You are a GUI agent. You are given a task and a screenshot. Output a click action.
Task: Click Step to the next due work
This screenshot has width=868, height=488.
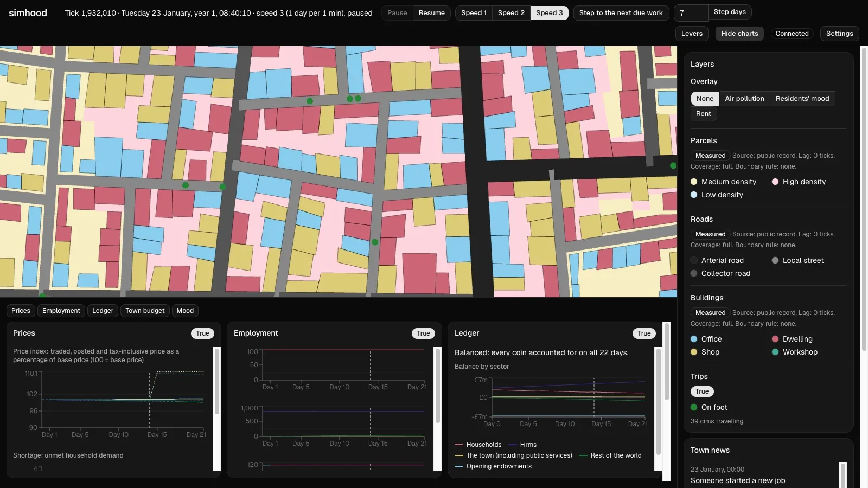click(x=621, y=13)
